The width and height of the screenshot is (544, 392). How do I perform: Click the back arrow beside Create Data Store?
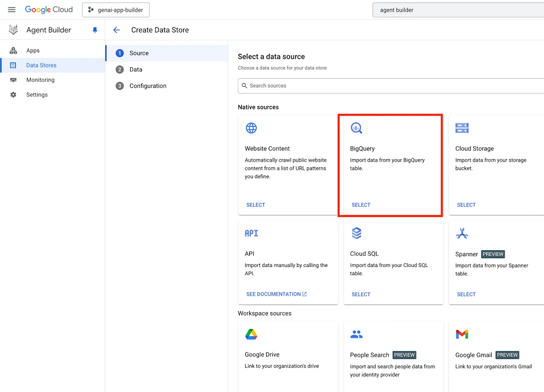point(117,30)
